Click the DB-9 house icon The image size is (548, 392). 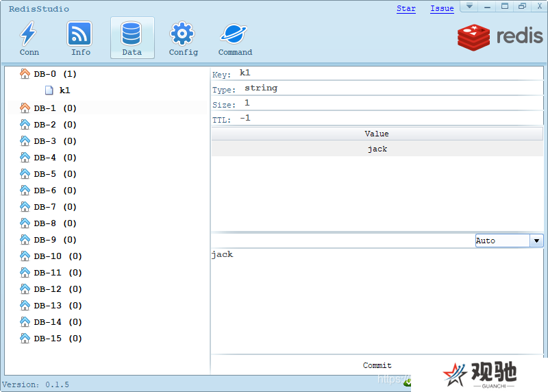click(x=25, y=239)
